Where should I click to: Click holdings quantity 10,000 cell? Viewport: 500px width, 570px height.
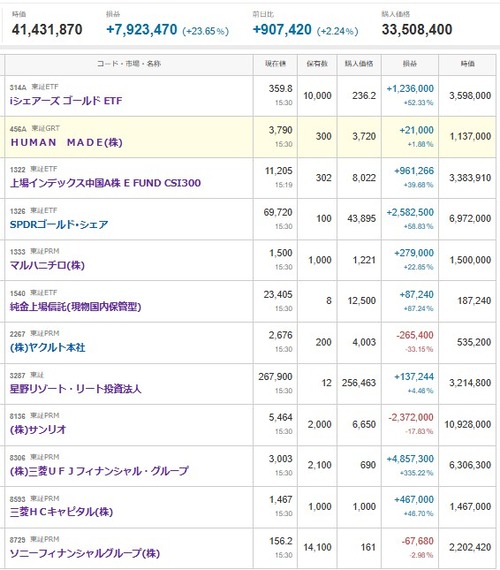click(x=317, y=96)
